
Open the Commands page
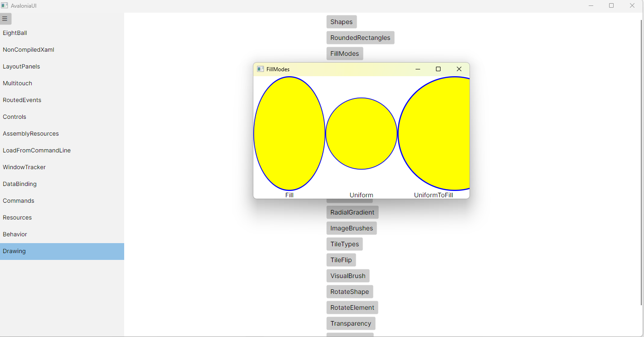(x=62, y=201)
